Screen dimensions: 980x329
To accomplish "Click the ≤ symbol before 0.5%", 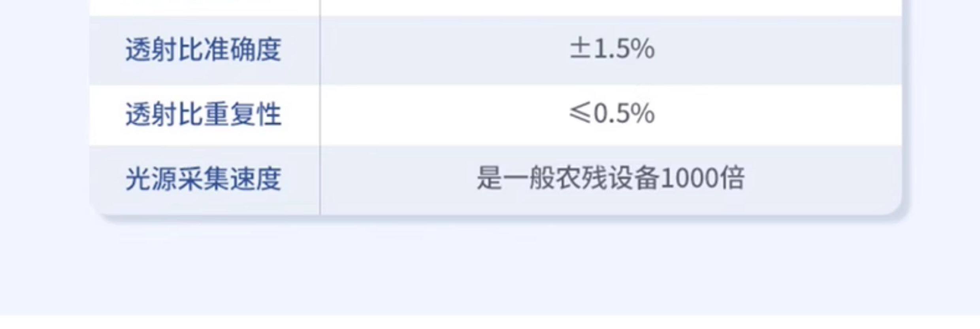I will click(580, 114).
